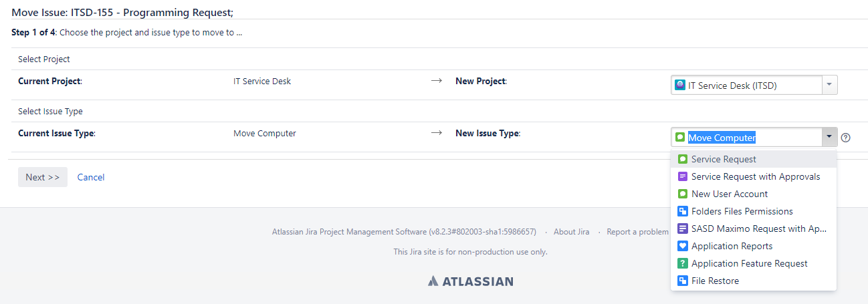
Task: Click the question mark Application Feature Request icon
Action: tap(683, 263)
